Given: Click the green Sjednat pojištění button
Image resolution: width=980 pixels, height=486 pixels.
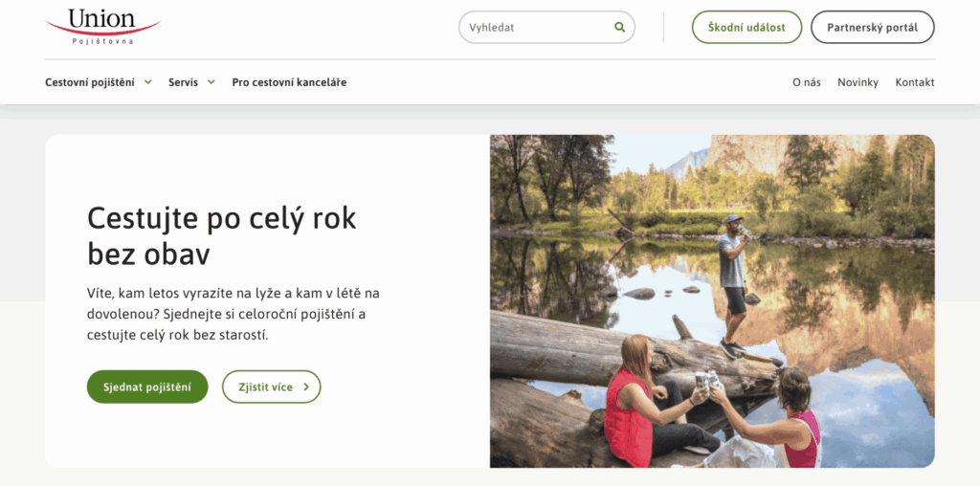Looking at the screenshot, I should tap(147, 387).
